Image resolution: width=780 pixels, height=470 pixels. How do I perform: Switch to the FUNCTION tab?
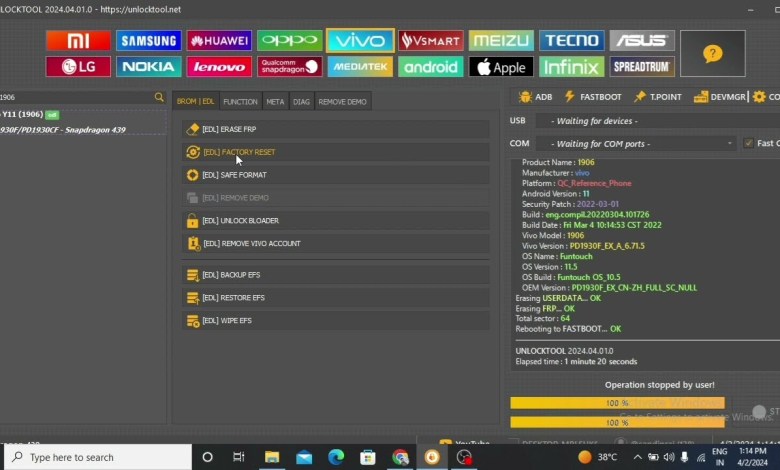click(240, 102)
